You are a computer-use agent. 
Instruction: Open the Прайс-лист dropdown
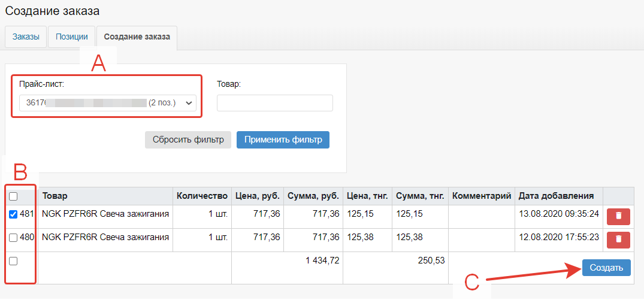[107, 103]
